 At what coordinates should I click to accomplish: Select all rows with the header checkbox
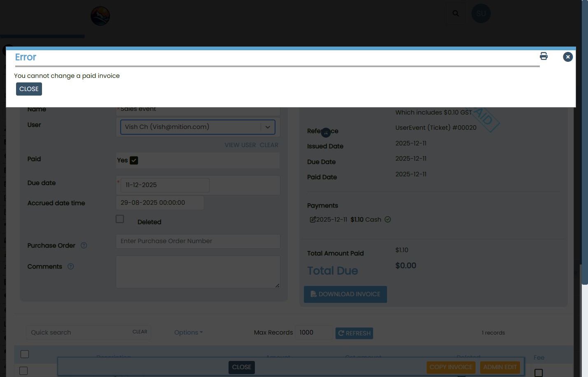(x=25, y=354)
